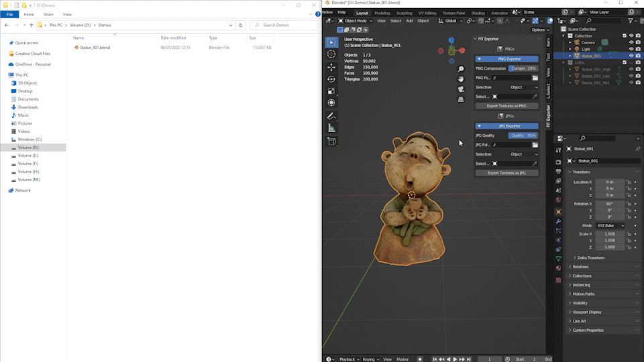Open the Output properties tab

tap(558, 172)
